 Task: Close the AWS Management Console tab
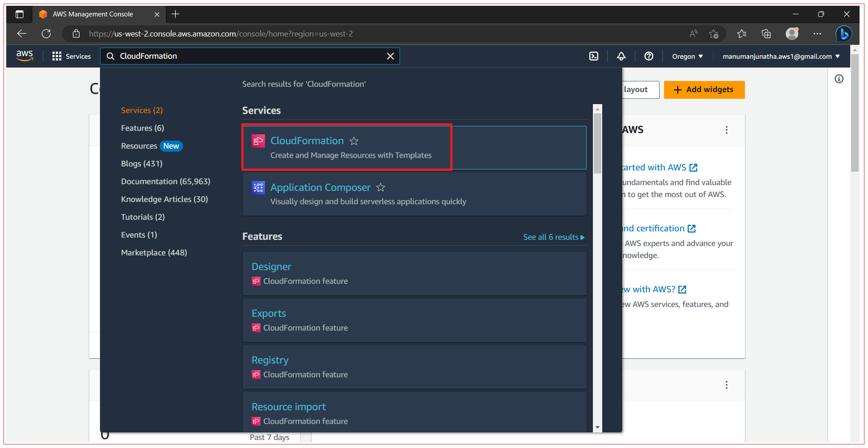pos(157,14)
